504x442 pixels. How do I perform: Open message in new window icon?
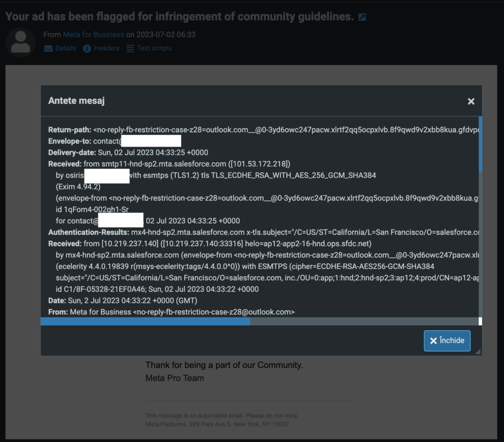click(362, 17)
